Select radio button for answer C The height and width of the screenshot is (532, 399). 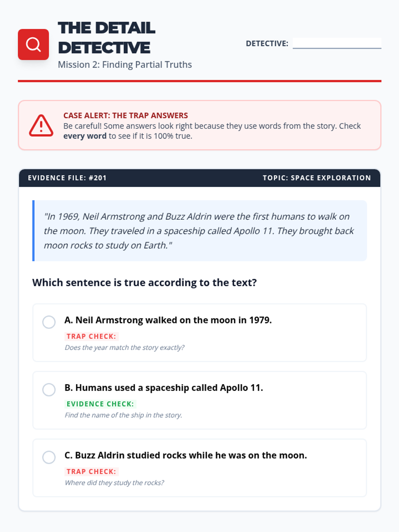tap(49, 457)
